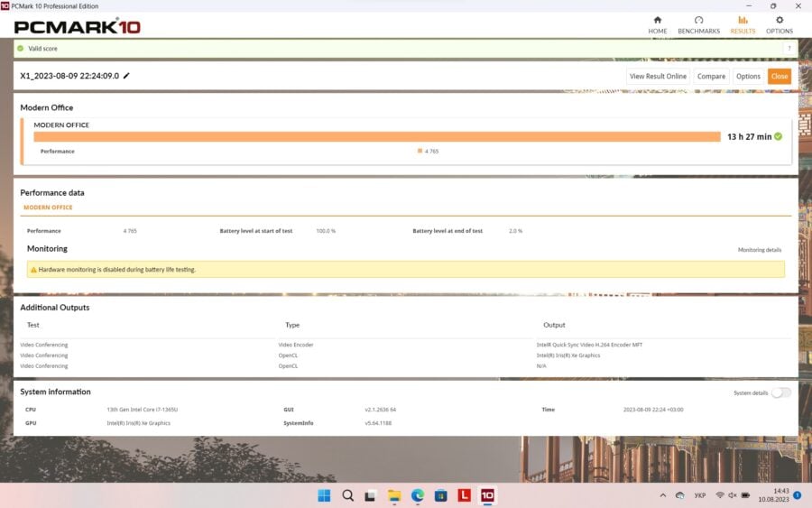Viewport: 812px width, 508px height.
Task: Click the X1_2023-08-09 22:24:09.0 result name
Action: tap(69, 76)
